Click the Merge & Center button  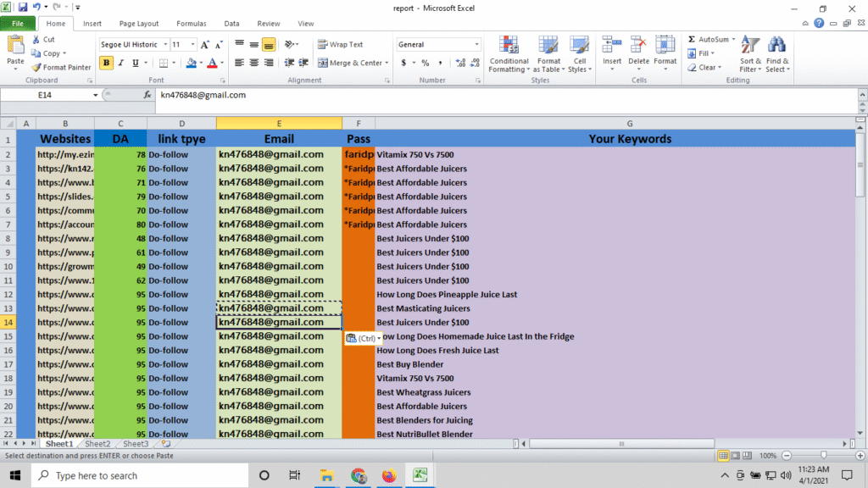coord(353,63)
